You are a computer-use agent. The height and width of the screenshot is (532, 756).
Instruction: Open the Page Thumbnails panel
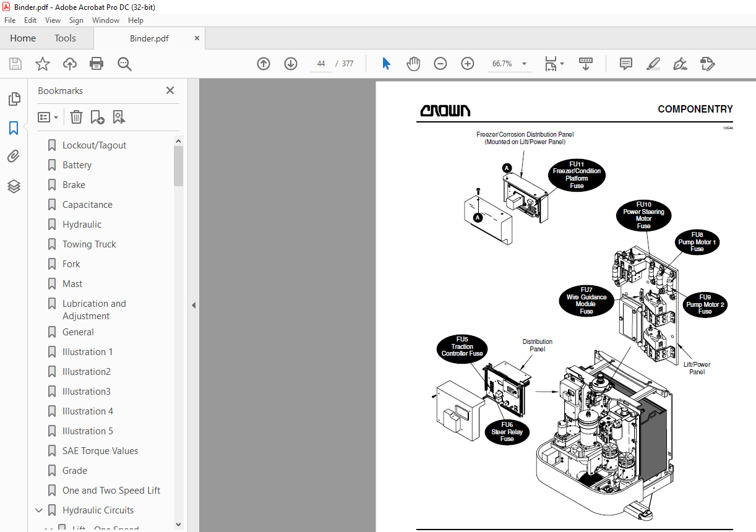tap(14, 98)
